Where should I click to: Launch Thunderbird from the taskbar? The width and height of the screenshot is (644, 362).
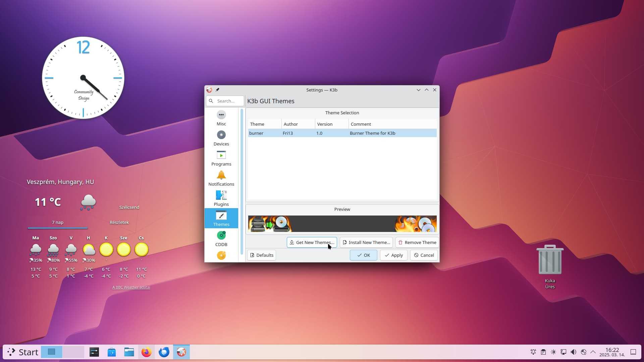164,352
